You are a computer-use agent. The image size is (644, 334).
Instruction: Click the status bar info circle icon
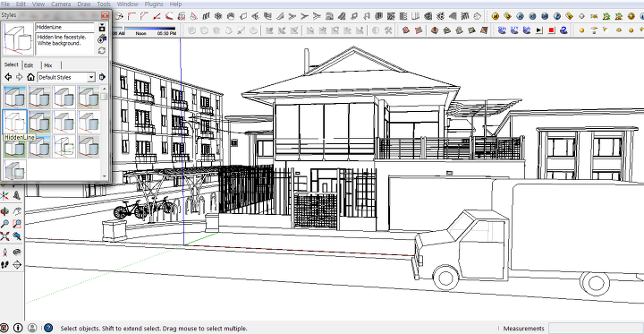click(x=18, y=328)
